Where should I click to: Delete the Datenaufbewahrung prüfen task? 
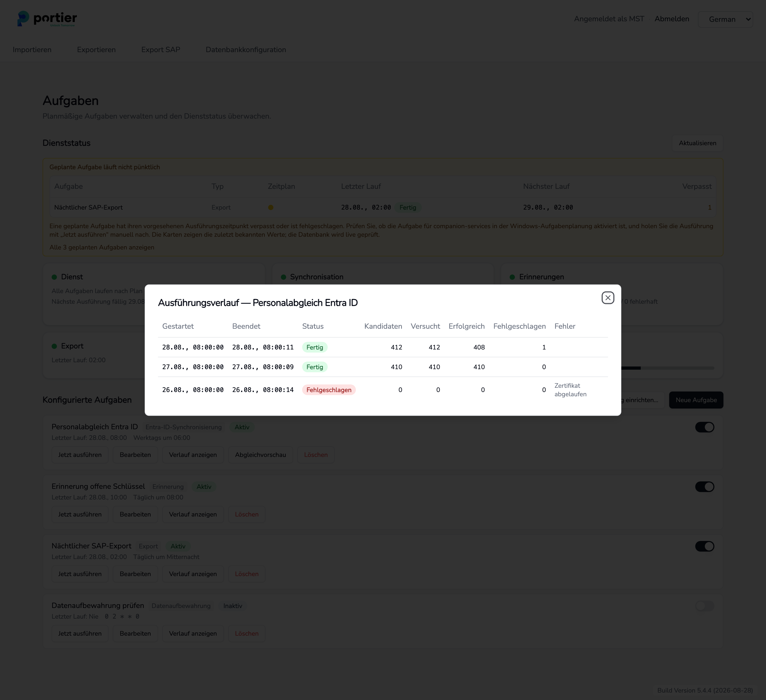tap(247, 634)
